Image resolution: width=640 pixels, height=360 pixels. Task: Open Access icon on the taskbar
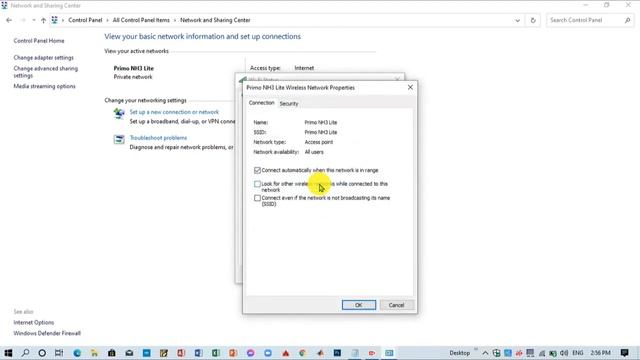181,353
